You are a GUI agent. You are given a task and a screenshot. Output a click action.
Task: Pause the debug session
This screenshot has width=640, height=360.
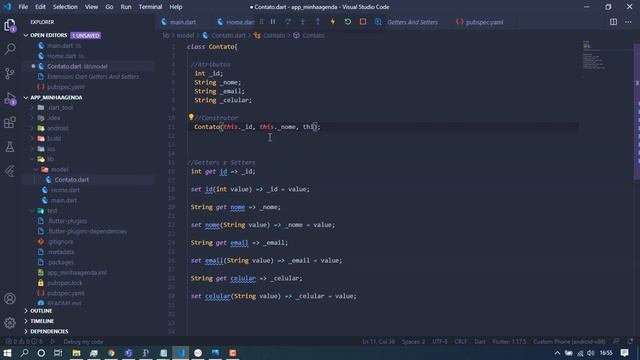(273, 22)
